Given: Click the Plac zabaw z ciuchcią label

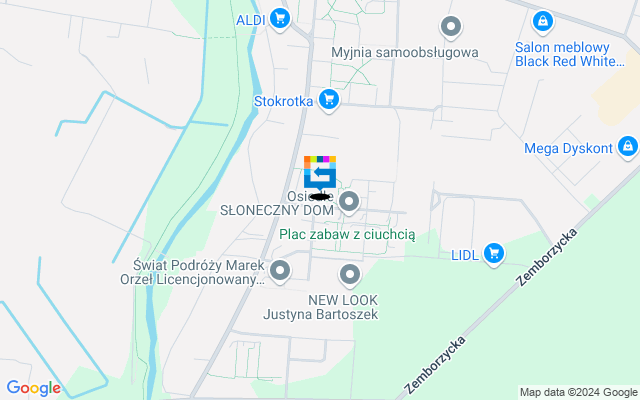Looking at the screenshot, I should click(x=347, y=235).
